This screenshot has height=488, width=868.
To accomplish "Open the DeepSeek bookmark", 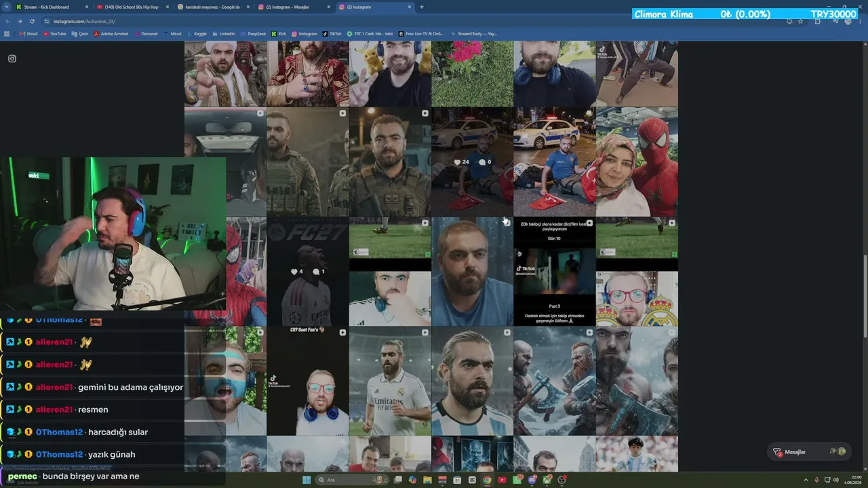I will coord(253,33).
